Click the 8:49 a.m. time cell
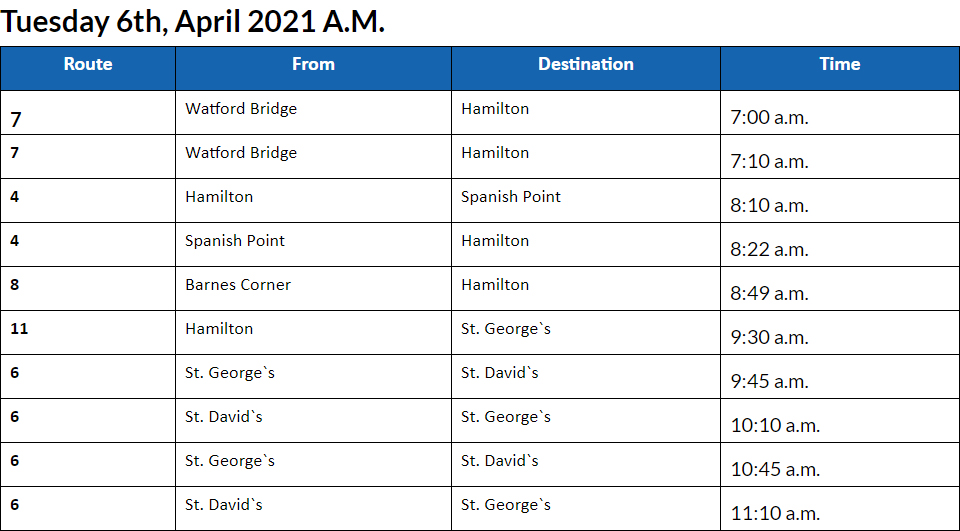 (769, 293)
